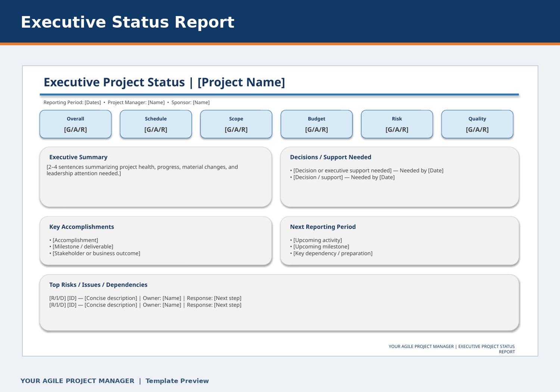This screenshot has height=392, width=560.
Task: Click the "[Upcoming milestone]" bullet
Action: point(320,247)
